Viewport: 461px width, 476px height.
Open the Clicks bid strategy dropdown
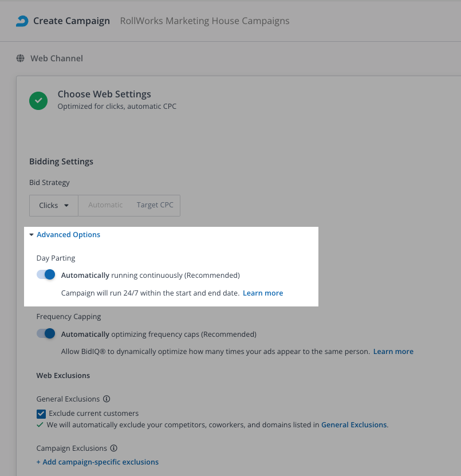54,206
